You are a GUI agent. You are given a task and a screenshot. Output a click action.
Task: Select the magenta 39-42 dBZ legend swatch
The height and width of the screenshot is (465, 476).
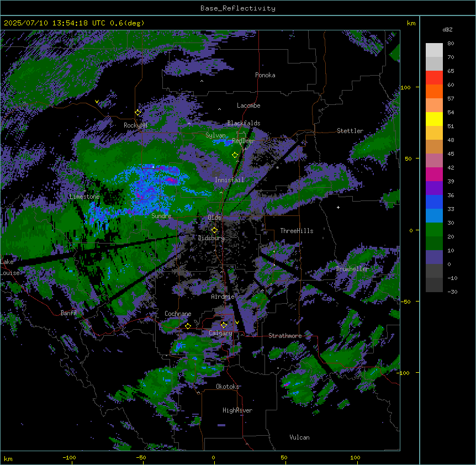tap(434, 174)
